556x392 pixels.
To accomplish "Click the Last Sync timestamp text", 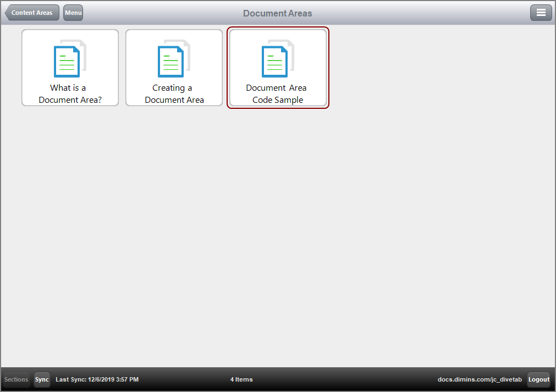I will [x=97, y=379].
